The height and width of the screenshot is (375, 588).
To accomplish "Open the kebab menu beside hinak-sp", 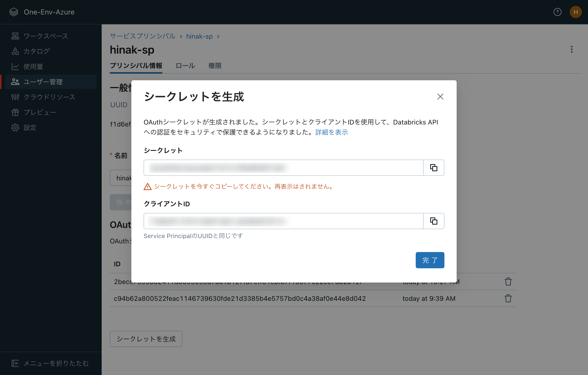I will point(572,49).
